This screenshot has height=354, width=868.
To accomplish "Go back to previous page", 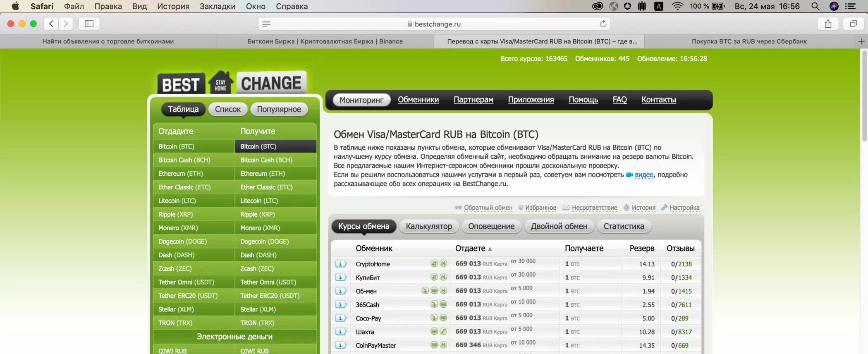I will tap(51, 24).
